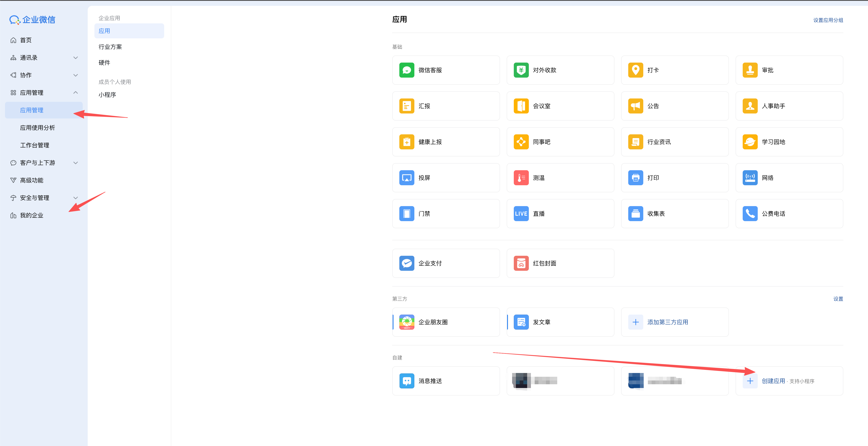This screenshot has height=446, width=868.
Task: Click 添加第三方应用 tile
Action: tap(667, 322)
